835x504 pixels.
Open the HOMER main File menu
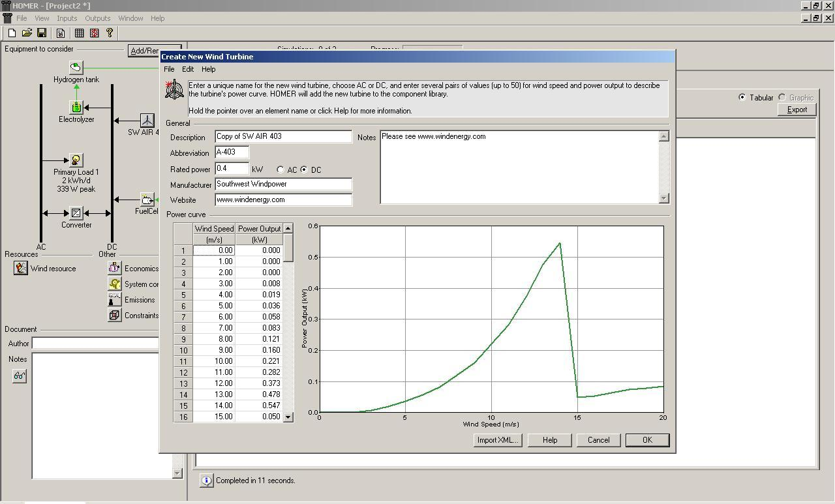tap(22, 18)
